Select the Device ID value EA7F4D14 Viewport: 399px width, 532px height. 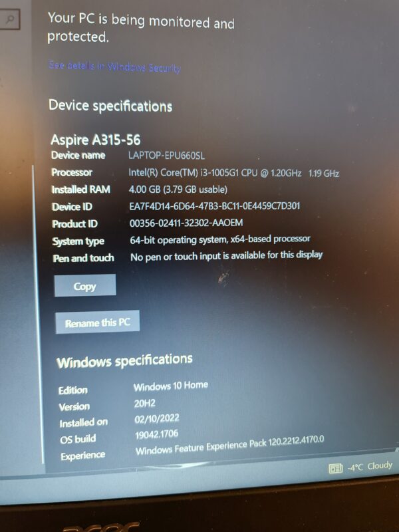coord(214,206)
